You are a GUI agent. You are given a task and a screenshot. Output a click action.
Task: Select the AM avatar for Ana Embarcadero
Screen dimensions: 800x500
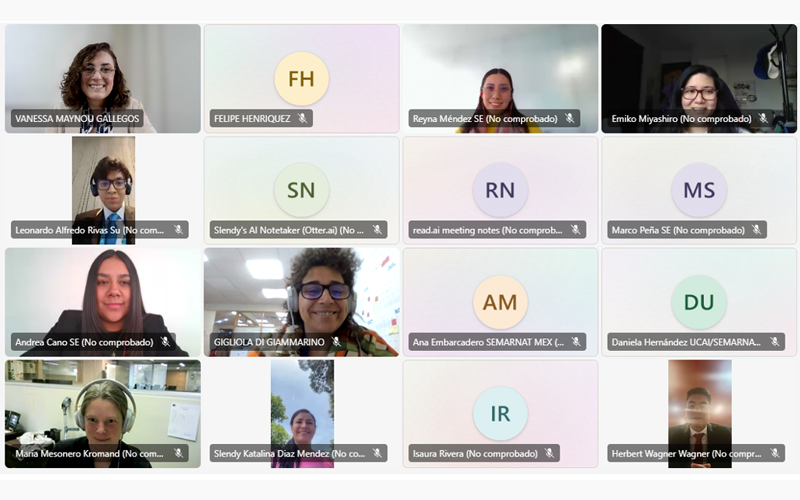[x=500, y=302]
